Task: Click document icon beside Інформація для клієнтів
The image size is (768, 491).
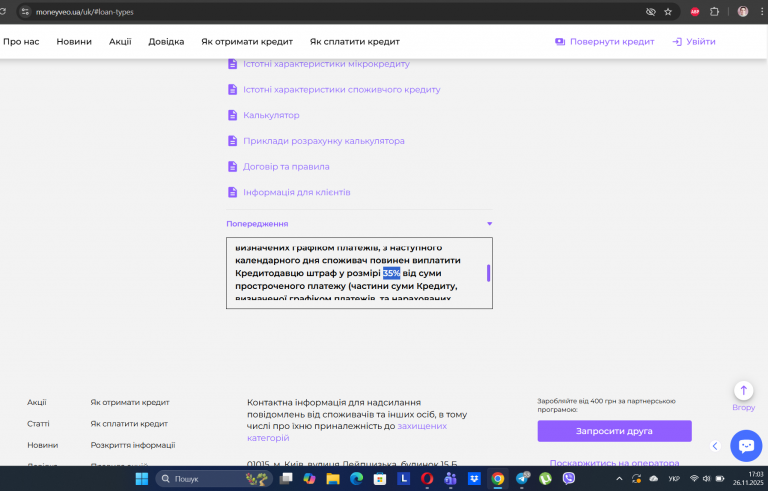Action: point(233,192)
